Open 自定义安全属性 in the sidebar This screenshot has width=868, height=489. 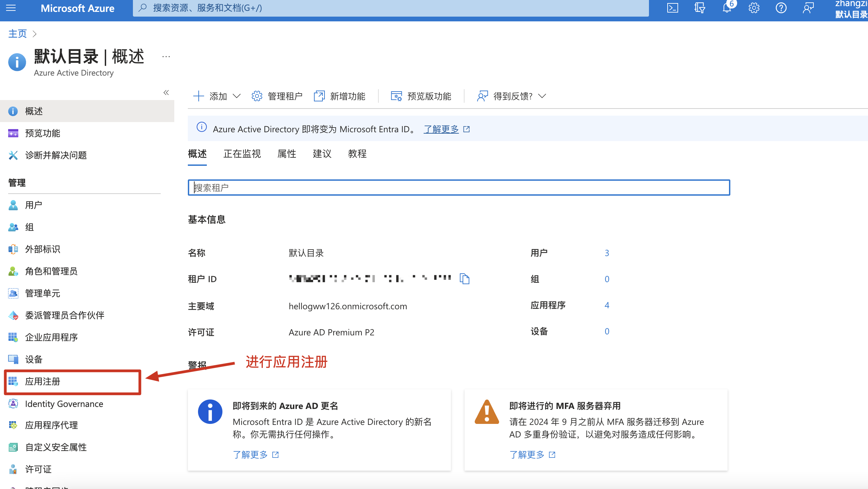coord(87,447)
